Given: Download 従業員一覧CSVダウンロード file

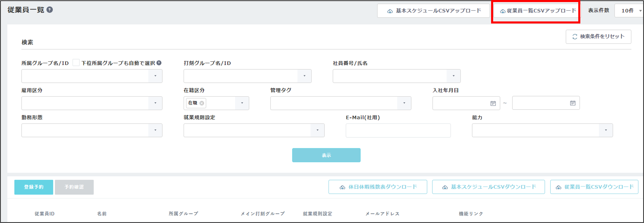Looking at the screenshot, I should 594,187.
